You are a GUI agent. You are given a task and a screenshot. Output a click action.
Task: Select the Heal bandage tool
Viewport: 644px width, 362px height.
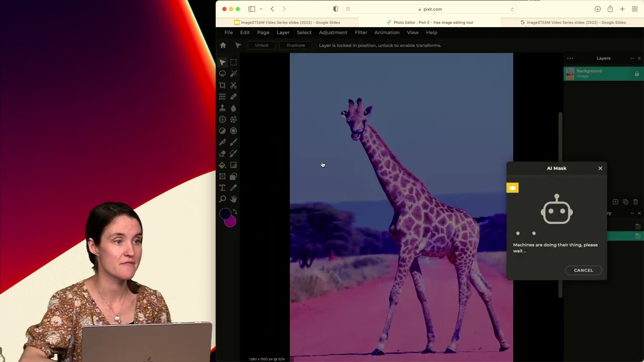coord(233,97)
